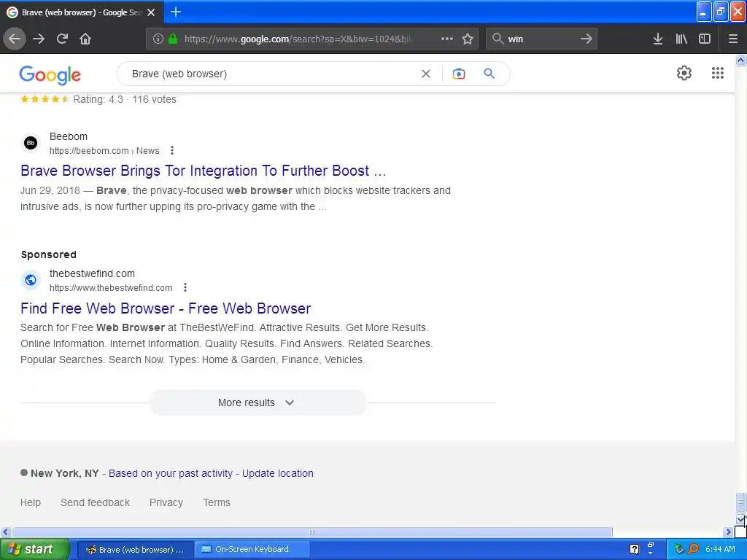The image size is (747, 560).
Task: Click Update location link
Action: 278,473
